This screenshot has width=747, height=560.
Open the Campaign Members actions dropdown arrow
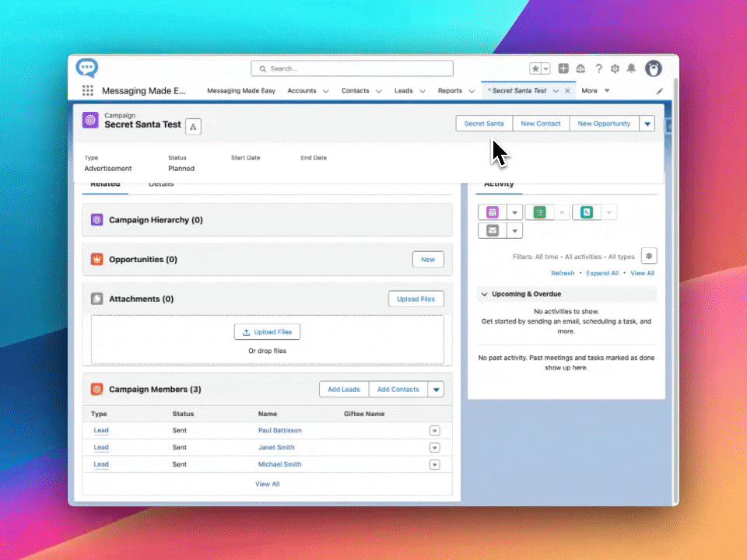click(x=436, y=390)
